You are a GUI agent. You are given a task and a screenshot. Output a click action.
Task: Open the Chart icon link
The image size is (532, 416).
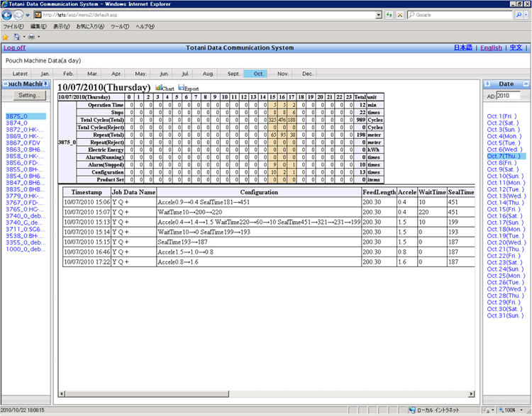pos(165,88)
